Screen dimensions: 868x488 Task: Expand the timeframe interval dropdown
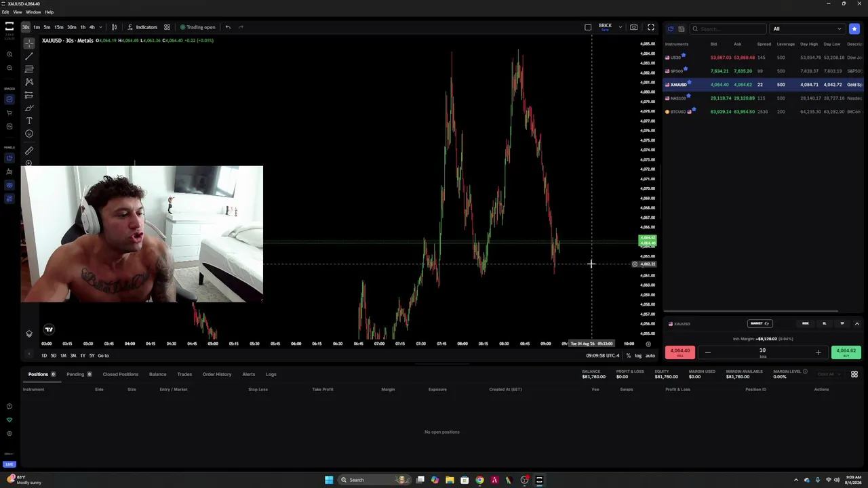point(100,27)
